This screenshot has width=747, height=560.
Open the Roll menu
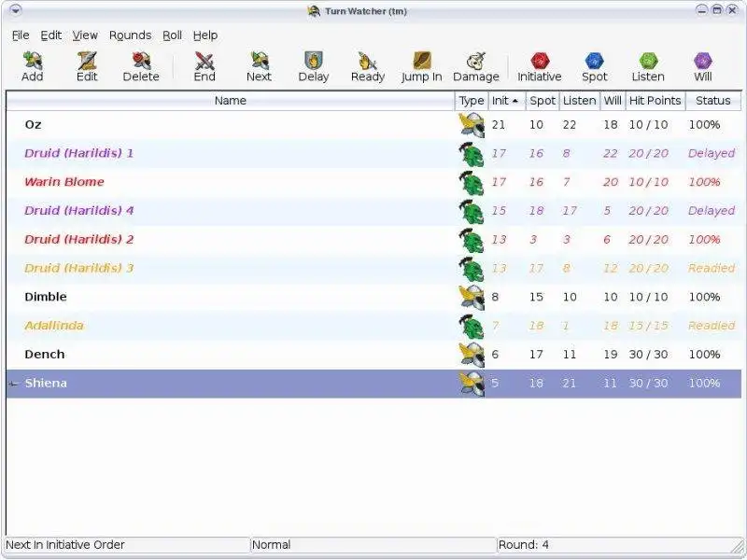pyautogui.click(x=172, y=35)
